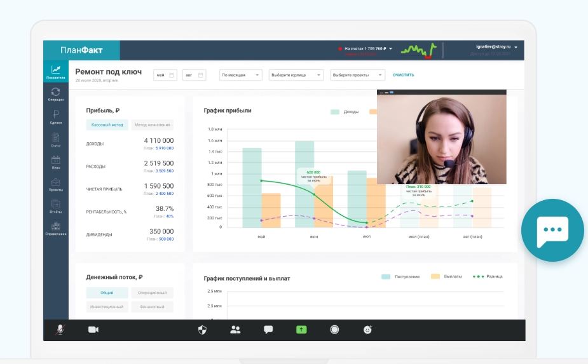Open the Проекты briefcase icon in sidebar
This screenshot has width=588, height=364.
click(55, 184)
